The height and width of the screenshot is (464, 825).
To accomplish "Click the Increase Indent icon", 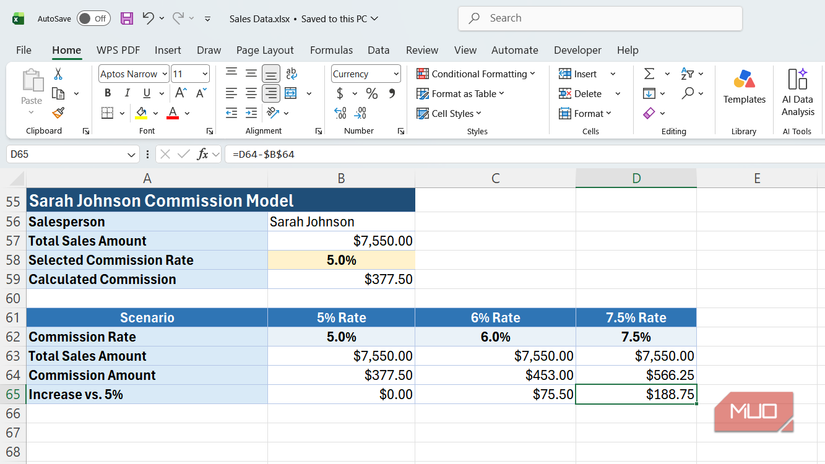I will (x=251, y=113).
